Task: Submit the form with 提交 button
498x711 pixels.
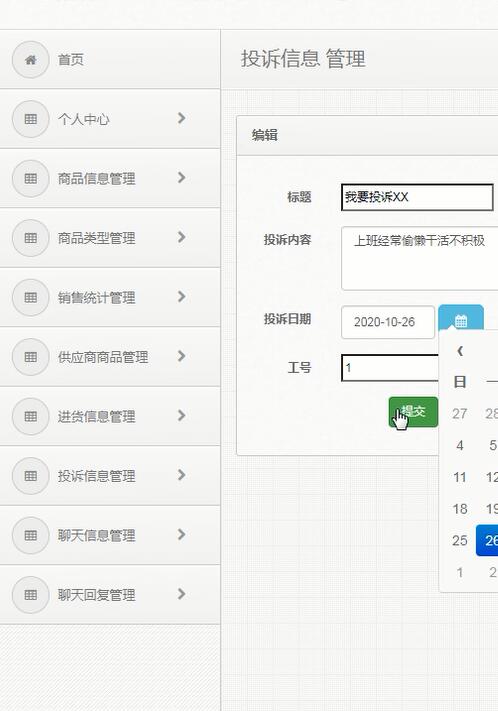Action: pos(413,412)
